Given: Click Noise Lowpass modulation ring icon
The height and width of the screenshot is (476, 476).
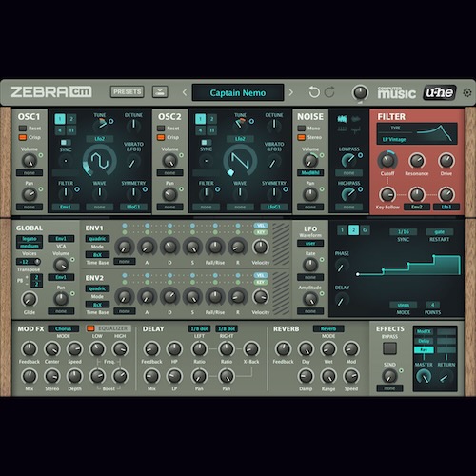Looking at the screenshot, I should click(360, 155).
